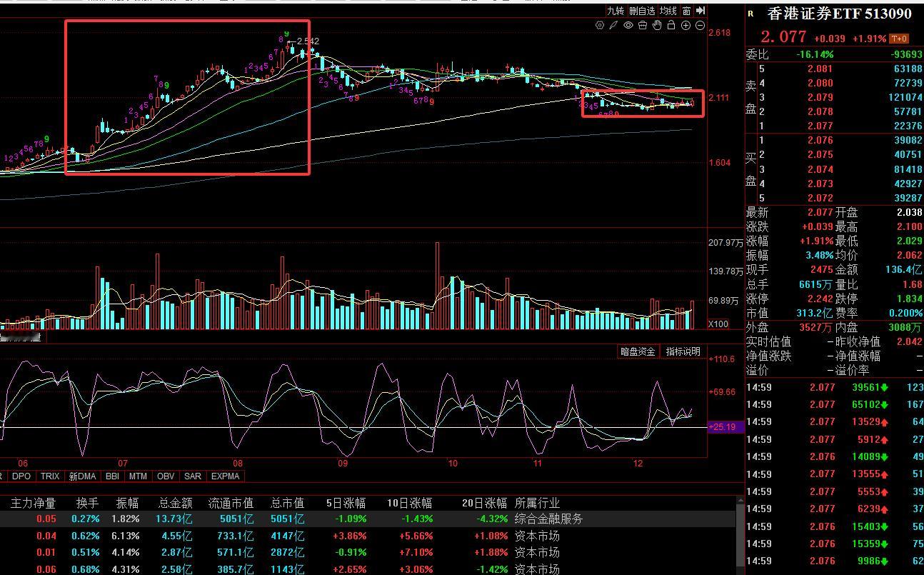Switch to the OBV indicator tab

click(x=166, y=476)
